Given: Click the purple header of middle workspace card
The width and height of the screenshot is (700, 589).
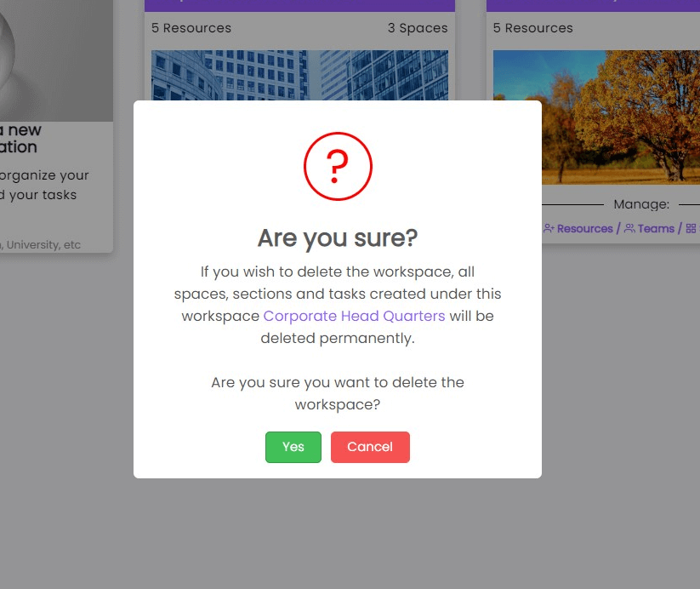Looking at the screenshot, I should click(299, 5).
